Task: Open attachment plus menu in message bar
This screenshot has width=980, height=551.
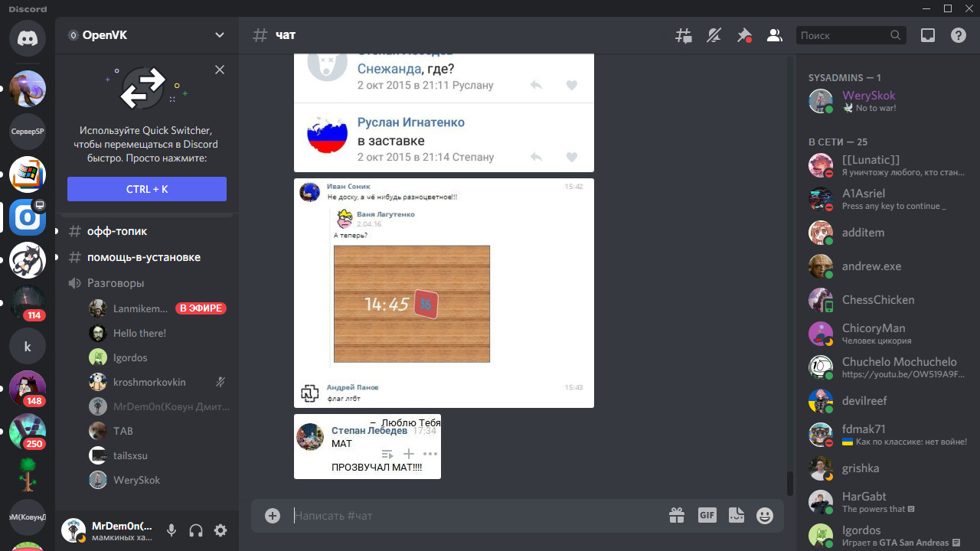Action: tap(273, 516)
